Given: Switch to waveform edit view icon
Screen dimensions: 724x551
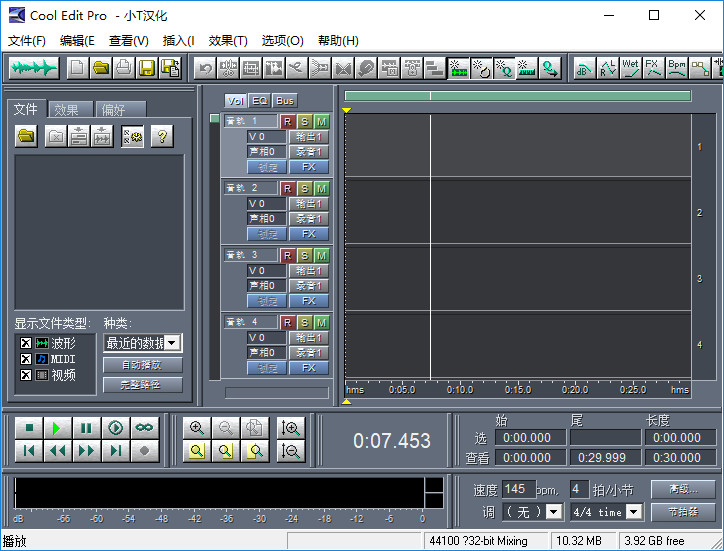Looking at the screenshot, I should 34,69.
